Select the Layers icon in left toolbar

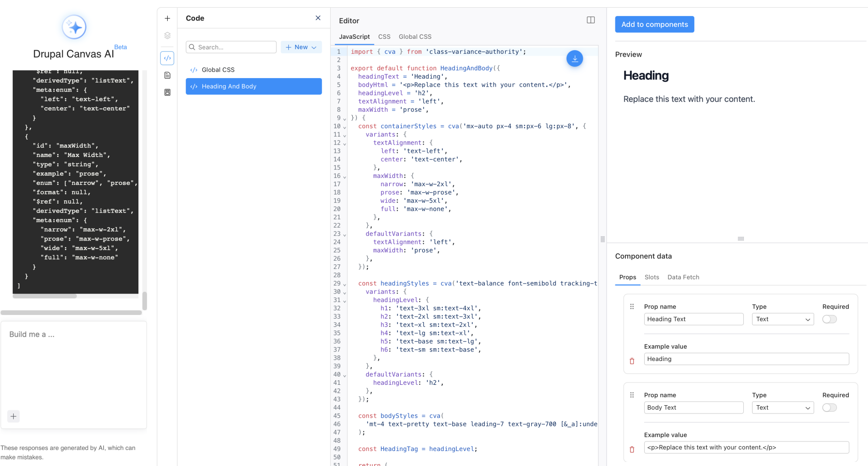(x=167, y=35)
